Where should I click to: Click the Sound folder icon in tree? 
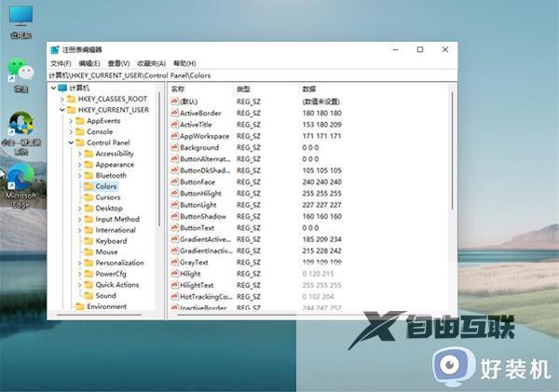coord(89,296)
